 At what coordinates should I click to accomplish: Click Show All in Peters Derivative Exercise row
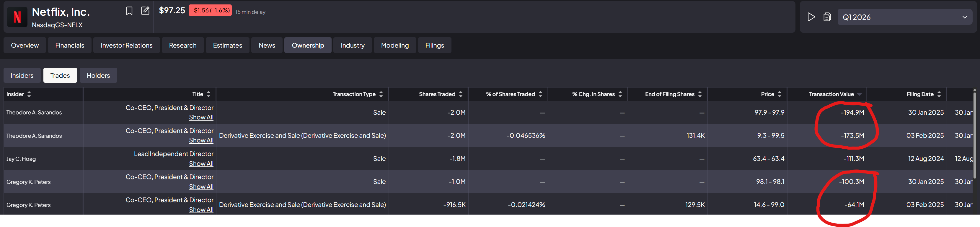tap(201, 210)
